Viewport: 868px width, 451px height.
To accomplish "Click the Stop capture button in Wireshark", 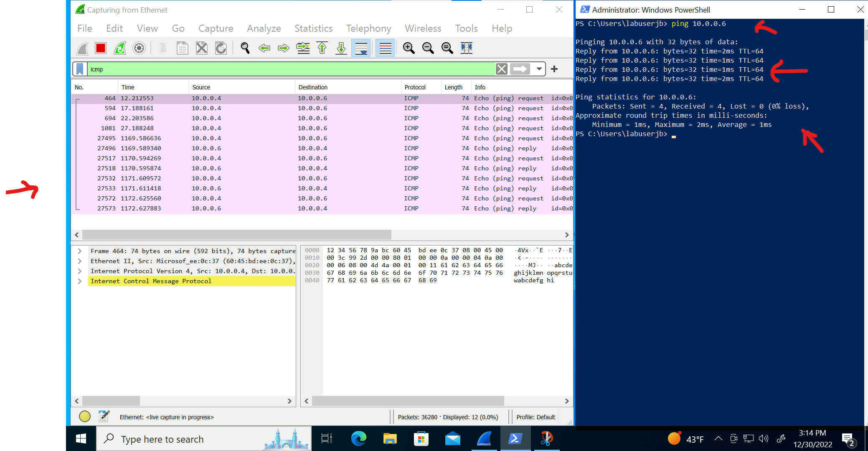I will (101, 48).
